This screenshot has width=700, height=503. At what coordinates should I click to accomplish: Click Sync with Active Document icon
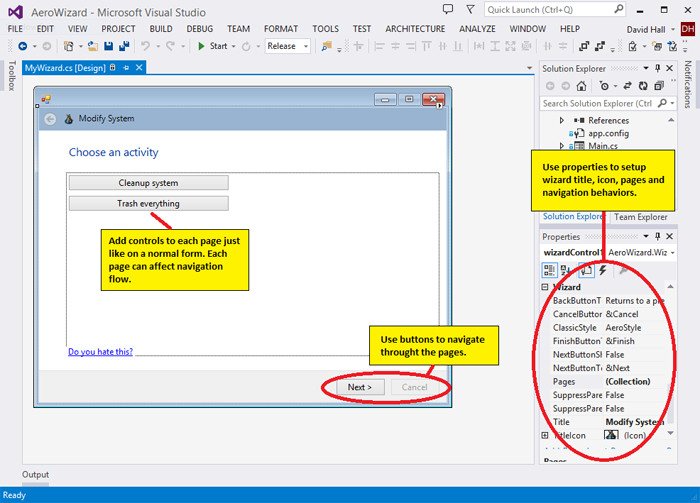[x=627, y=86]
